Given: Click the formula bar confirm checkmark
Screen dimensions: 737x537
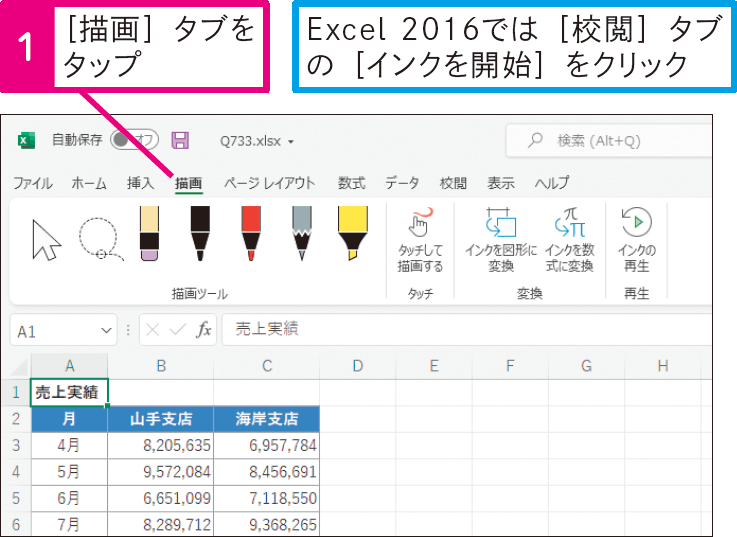Looking at the screenshot, I should pos(178,330).
